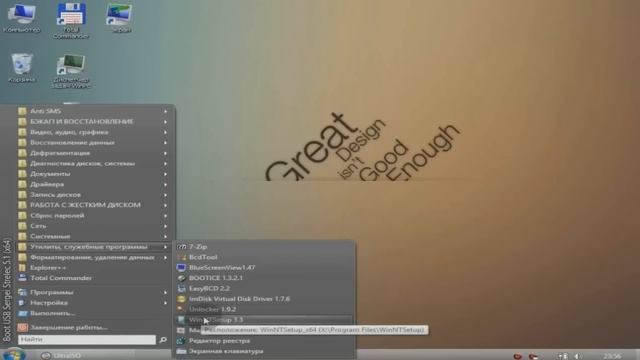Click the Unlocker 1.9.2 icon
This screenshot has height=360, width=640.
click(x=181, y=309)
